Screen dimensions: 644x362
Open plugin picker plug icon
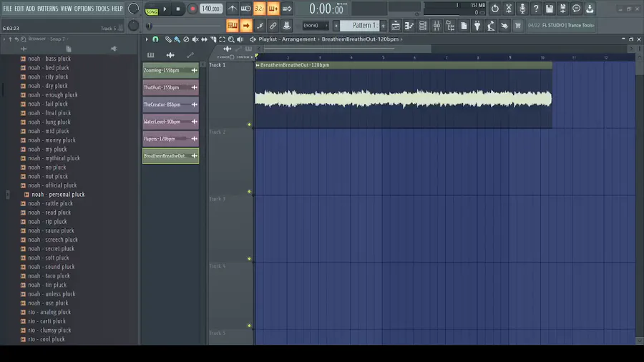(477, 26)
